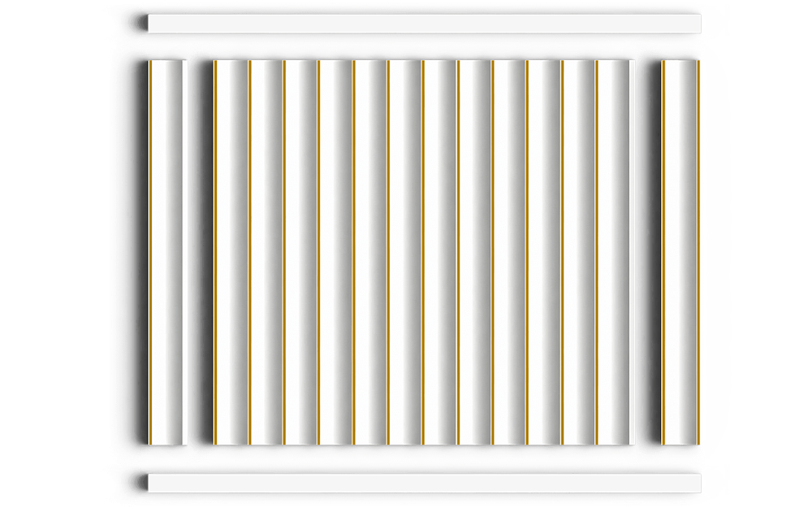Click the long white horizontal bar at top
812x508 pixels.
tap(424, 24)
